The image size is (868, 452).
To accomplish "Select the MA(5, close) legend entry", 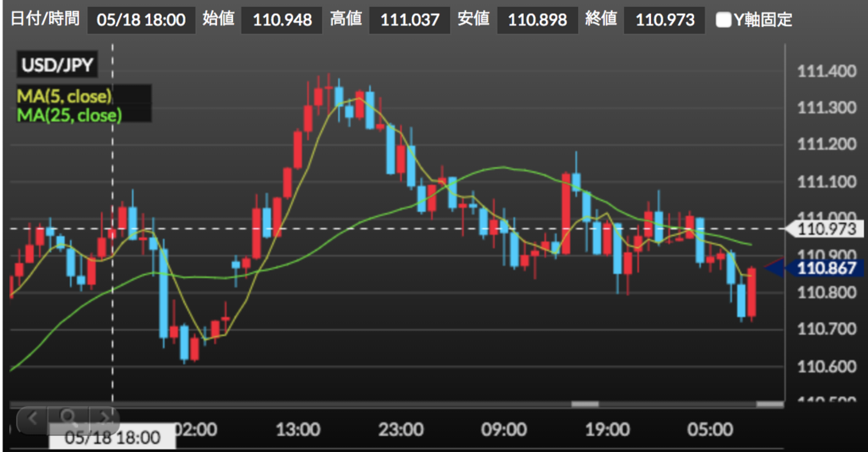I will click(x=64, y=96).
